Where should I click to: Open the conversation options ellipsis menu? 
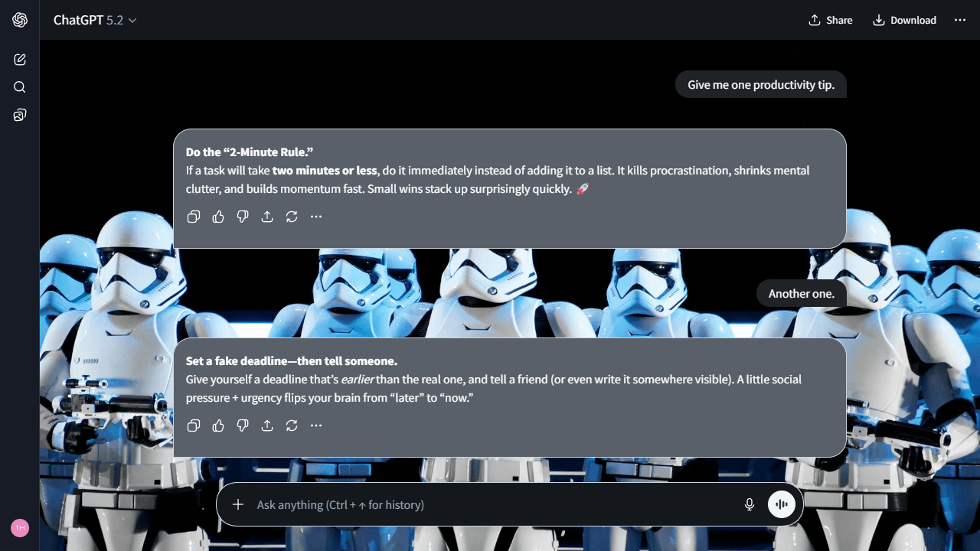coord(960,20)
